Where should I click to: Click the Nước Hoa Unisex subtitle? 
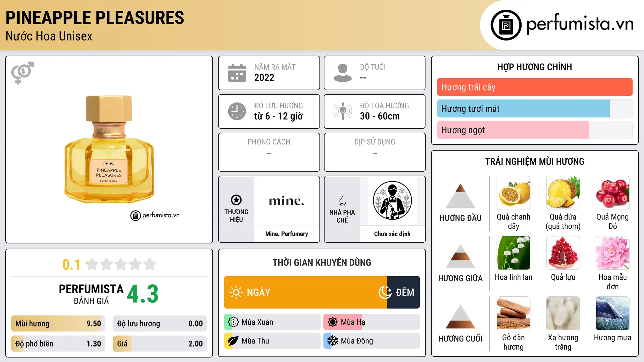(x=49, y=36)
